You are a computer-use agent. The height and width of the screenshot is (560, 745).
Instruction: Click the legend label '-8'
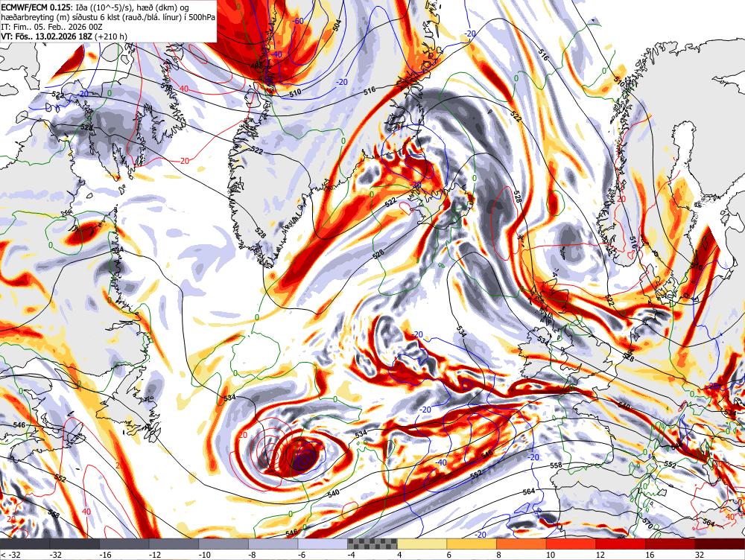(252, 555)
